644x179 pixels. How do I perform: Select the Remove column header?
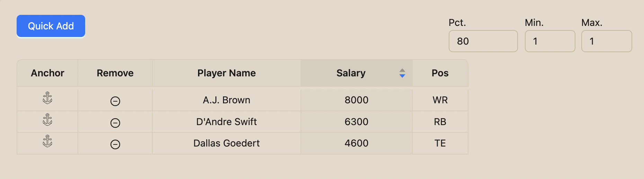(x=115, y=73)
